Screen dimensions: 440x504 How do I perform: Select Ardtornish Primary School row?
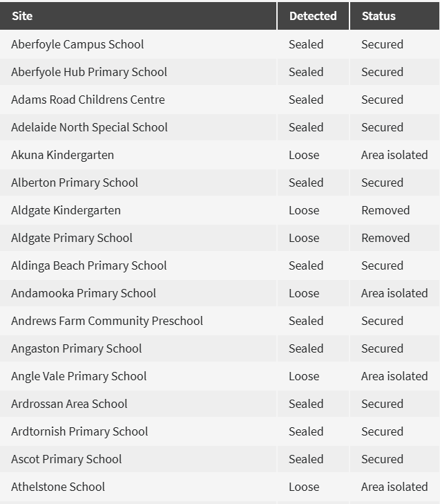pyautogui.click(x=79, y=431)
